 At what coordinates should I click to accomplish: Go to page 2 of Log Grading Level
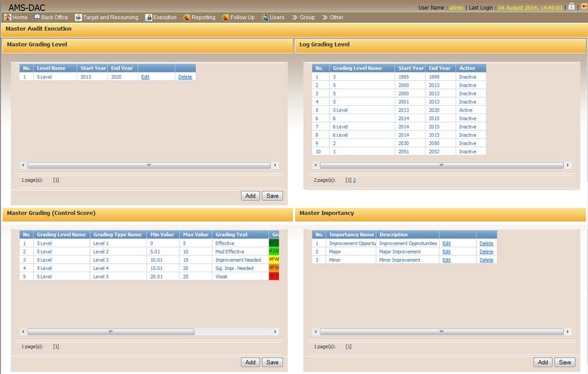pos(354,180)
